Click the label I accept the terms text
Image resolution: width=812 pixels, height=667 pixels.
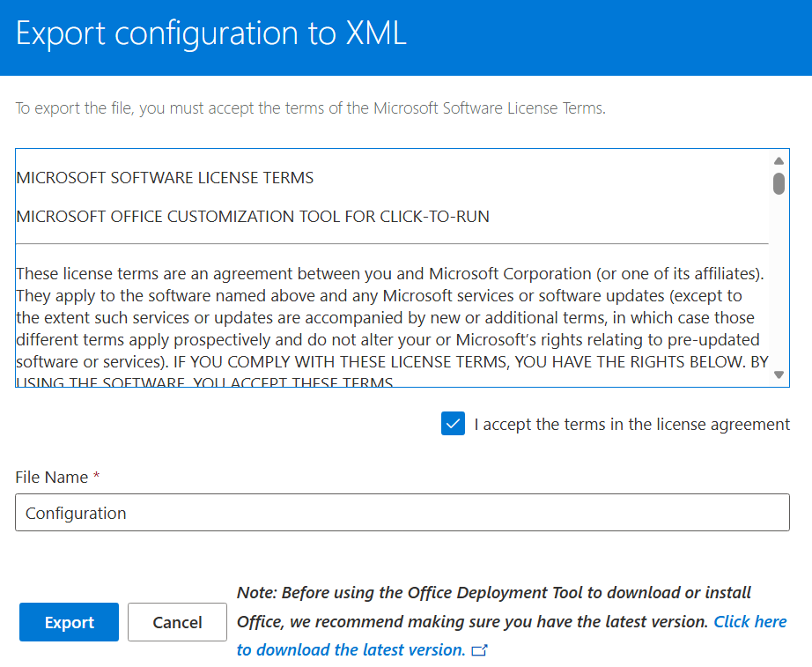coord(631,424)
